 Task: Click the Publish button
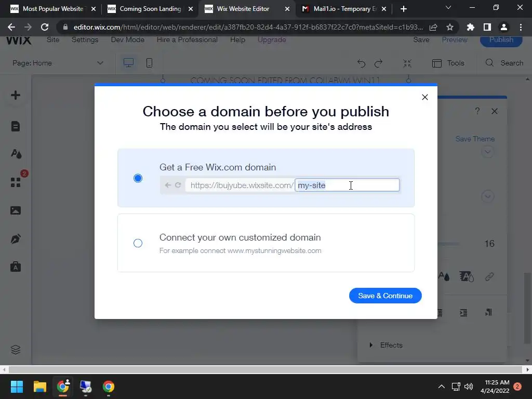pos(501,40)
